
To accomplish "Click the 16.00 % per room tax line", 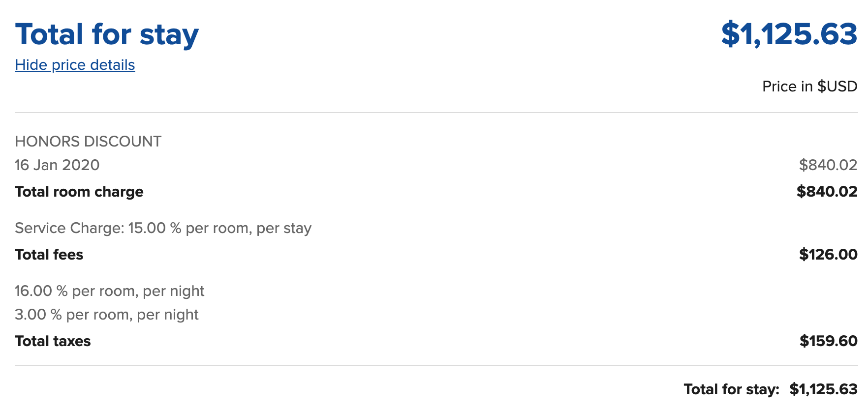I will [109, 291].
